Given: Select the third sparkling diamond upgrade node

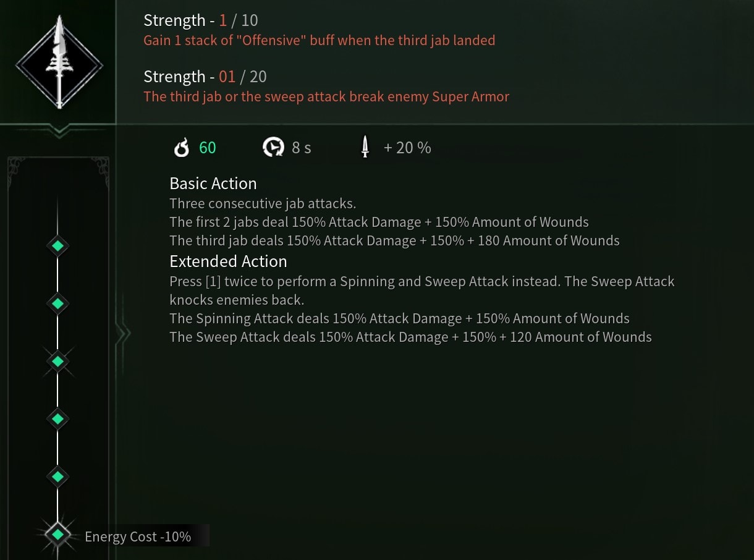Looking at the screenshot, I should (x=57, y=361).
